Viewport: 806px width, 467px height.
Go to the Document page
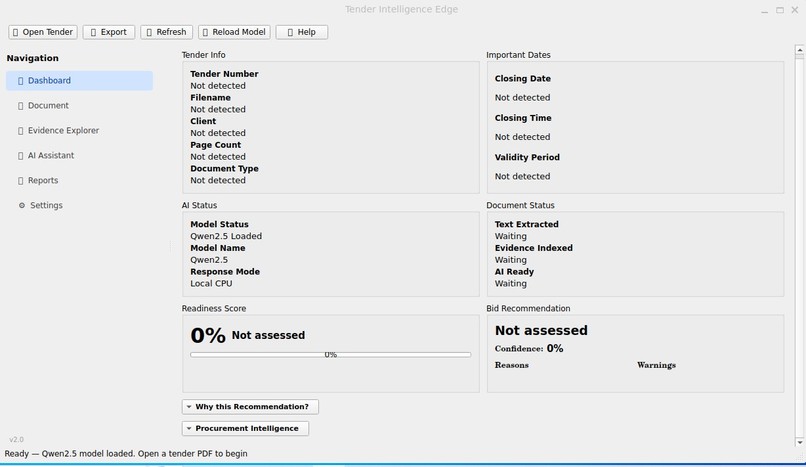point(79,106)
